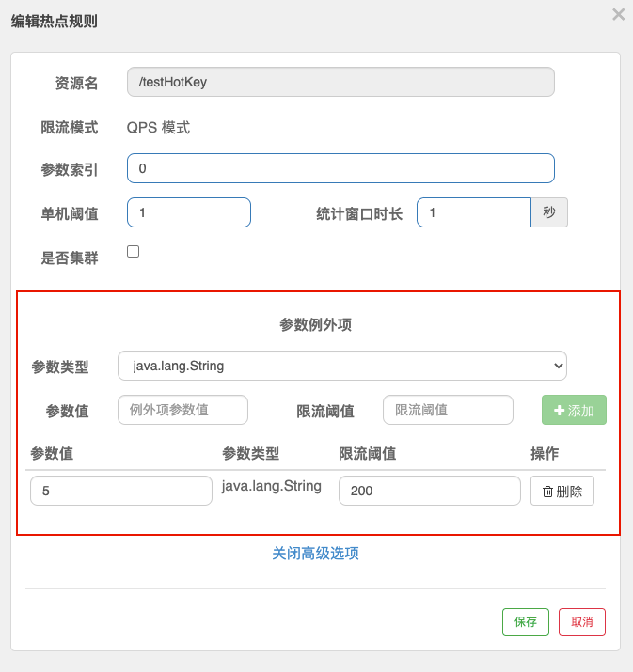Viewport: 633px width, 672px height.
Task: Click the 参数值 cell containing 5
Action: point(121,491)
